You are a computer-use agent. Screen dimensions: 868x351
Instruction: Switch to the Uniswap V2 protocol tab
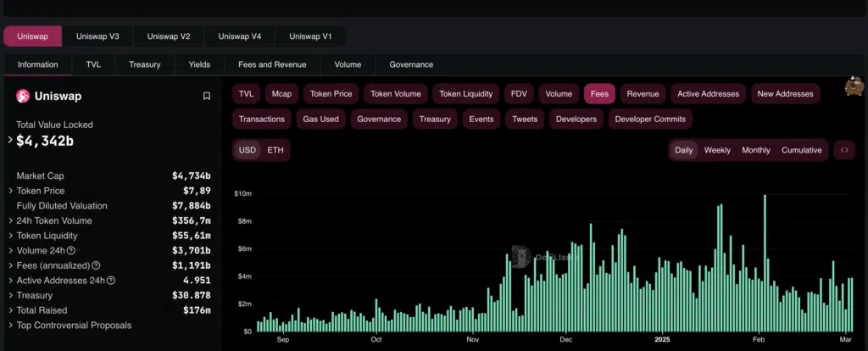pyautogui.click(x=169, y=36)
